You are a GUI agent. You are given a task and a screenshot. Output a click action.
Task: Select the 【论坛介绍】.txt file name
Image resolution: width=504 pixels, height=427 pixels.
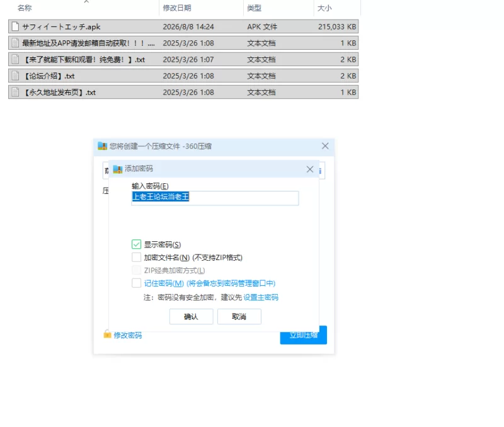(x=49, y=76)
